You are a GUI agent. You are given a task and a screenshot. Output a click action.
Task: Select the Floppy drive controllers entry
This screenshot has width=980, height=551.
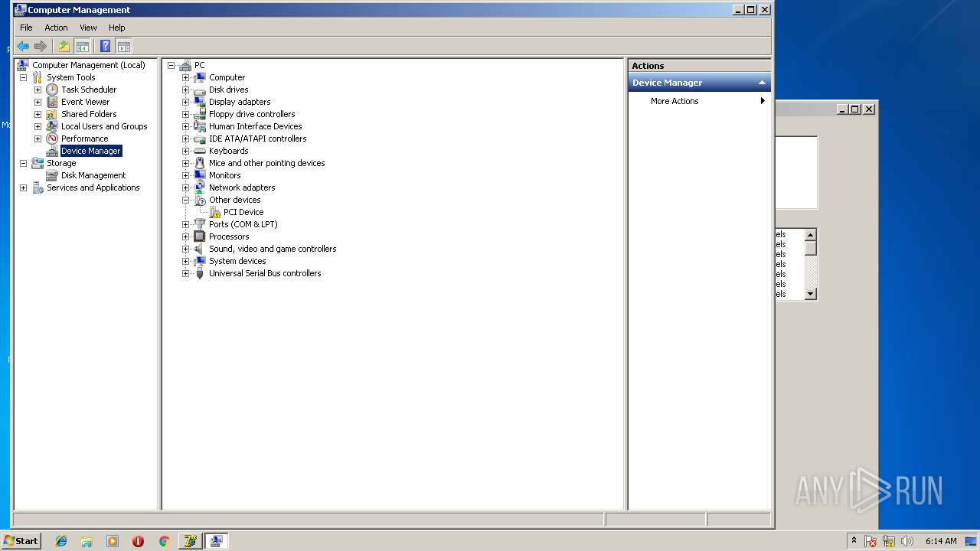252,114
